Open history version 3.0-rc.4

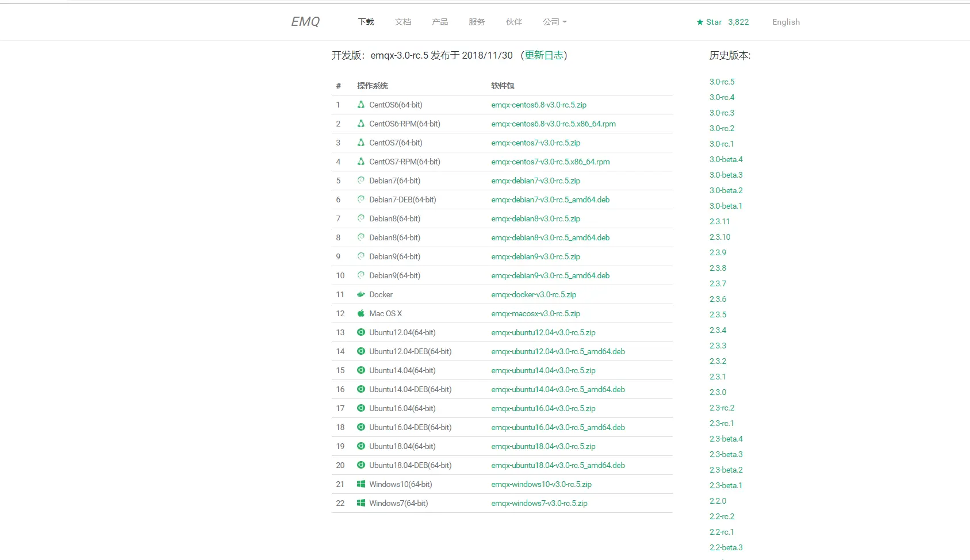tap(722, 97)
